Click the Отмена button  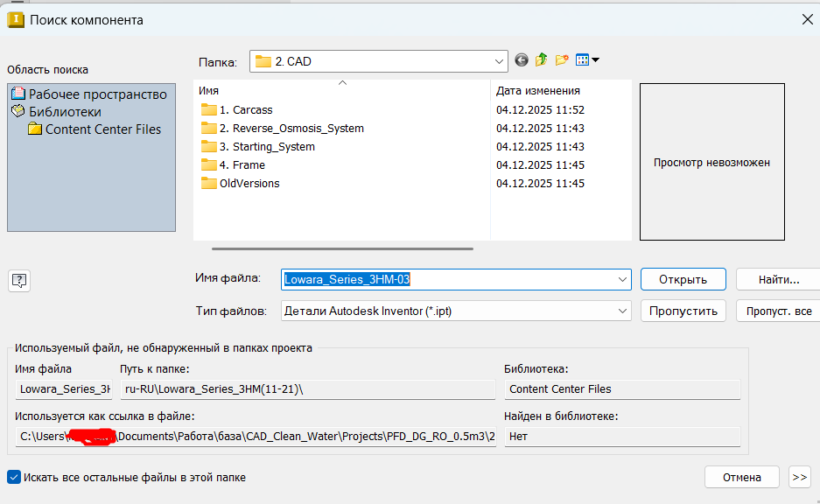click(x=741, y=478)
